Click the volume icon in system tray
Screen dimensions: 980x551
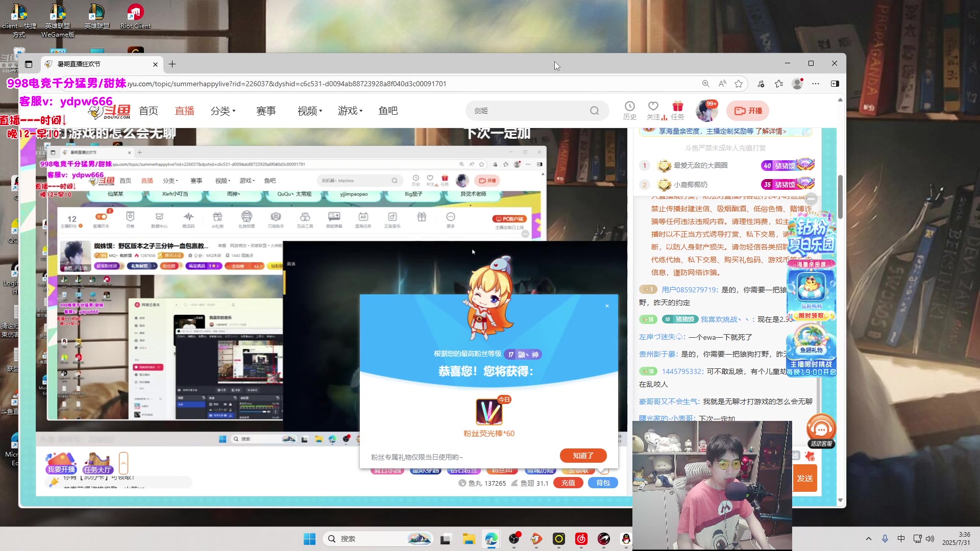point(930,539)
